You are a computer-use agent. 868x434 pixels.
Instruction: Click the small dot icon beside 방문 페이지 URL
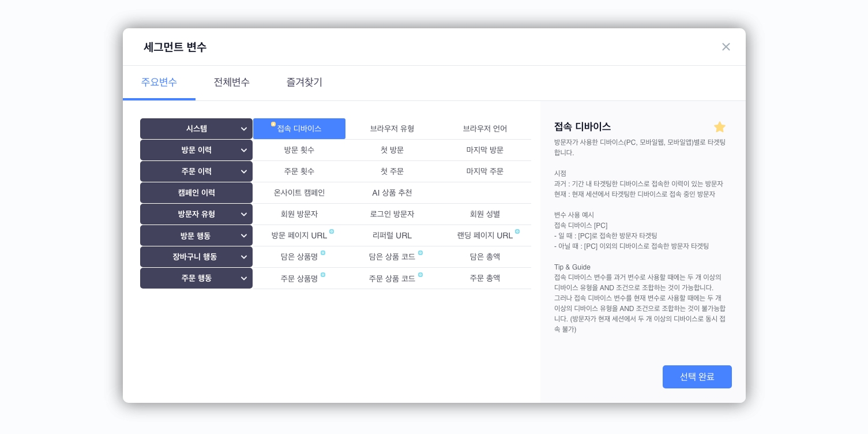click(x=332, y=231)
